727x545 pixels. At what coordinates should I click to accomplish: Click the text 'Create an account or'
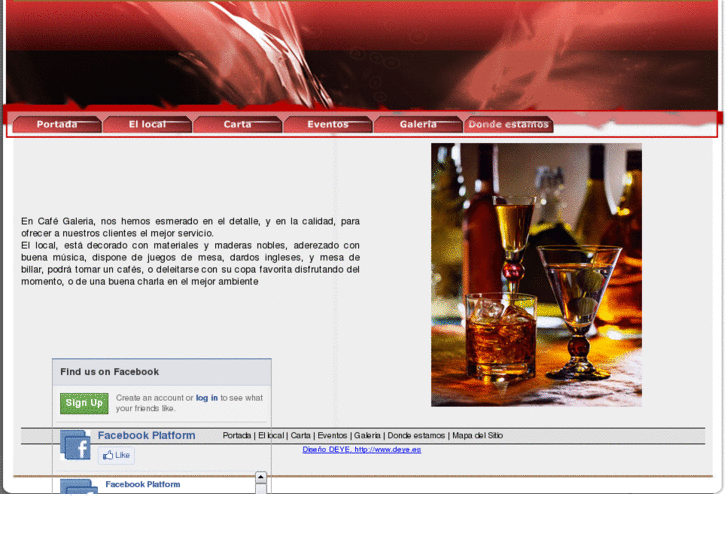point(154,398)
